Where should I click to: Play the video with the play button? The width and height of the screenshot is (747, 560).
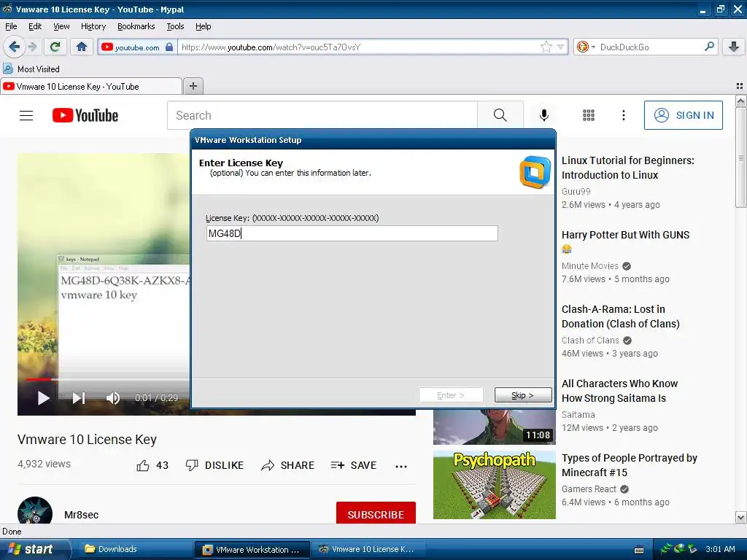coord(43,398)
